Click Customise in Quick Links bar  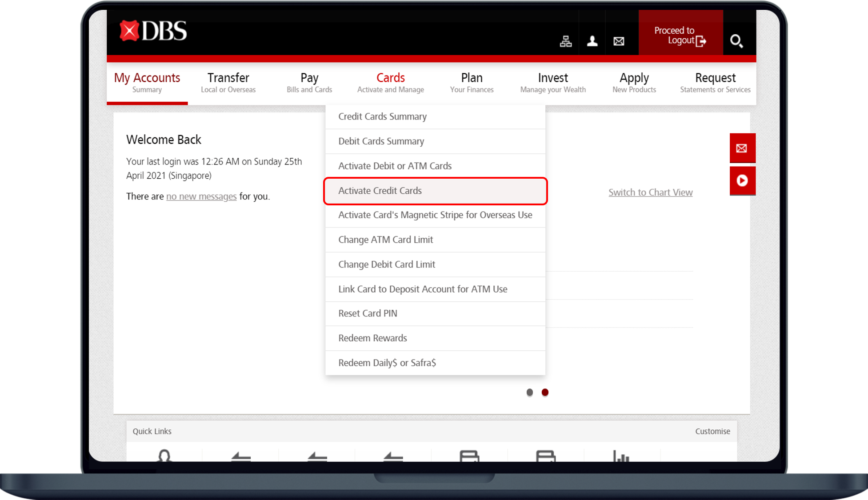(712, 432)
